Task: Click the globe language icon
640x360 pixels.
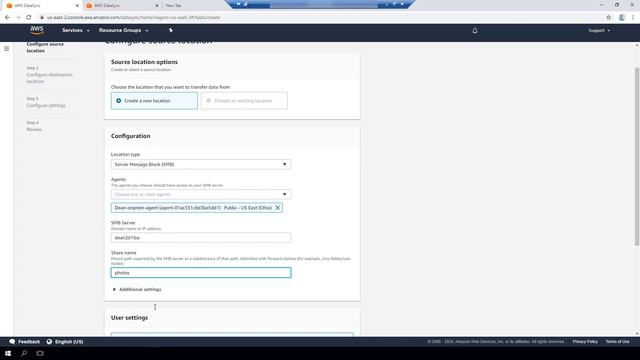Action: tap(49, 342)
